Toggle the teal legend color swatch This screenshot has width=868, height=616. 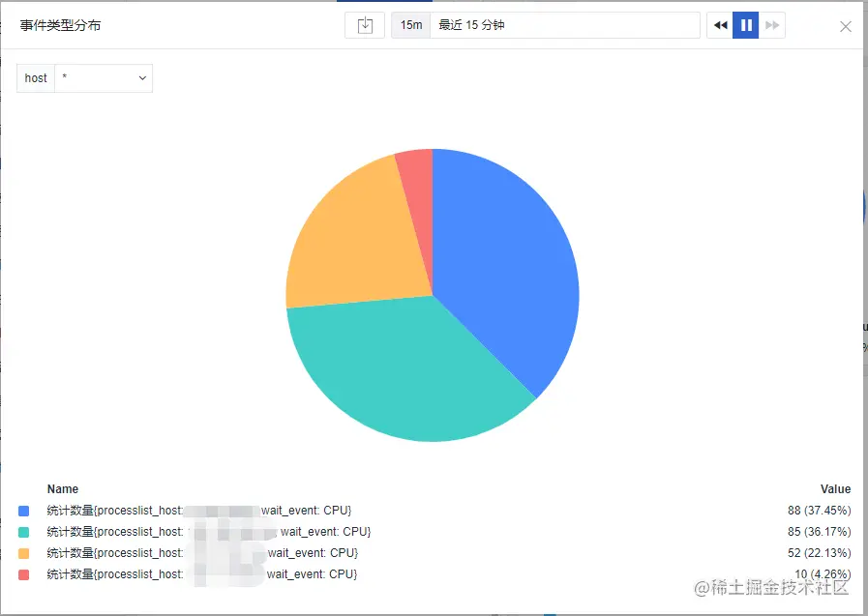pyautogui.click(x=24, y=532)
